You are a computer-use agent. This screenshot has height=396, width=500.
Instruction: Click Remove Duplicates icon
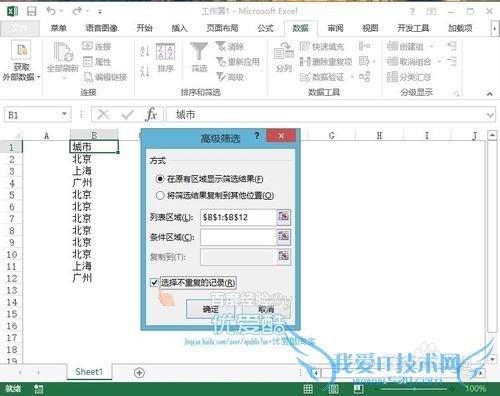coord(305,61)
